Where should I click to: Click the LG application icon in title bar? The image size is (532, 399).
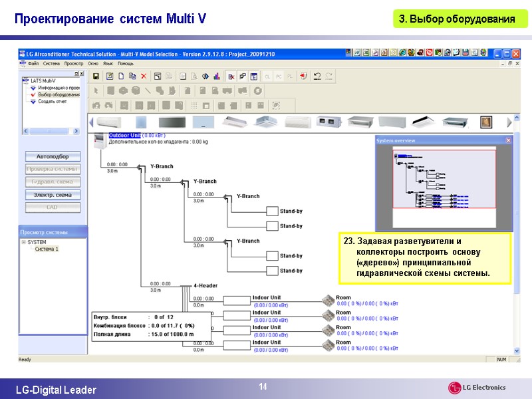(x=23, y=54)
